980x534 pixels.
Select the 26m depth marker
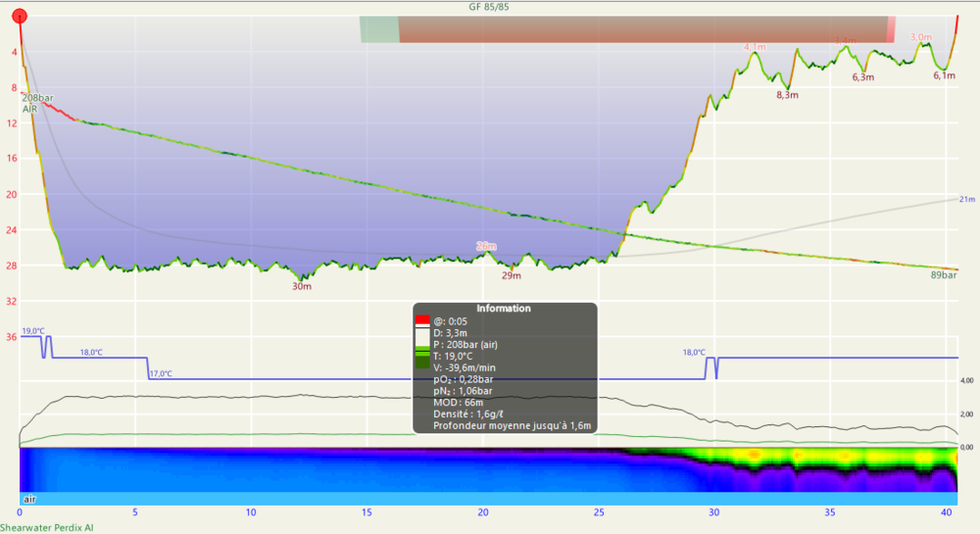tap(486, 246)
